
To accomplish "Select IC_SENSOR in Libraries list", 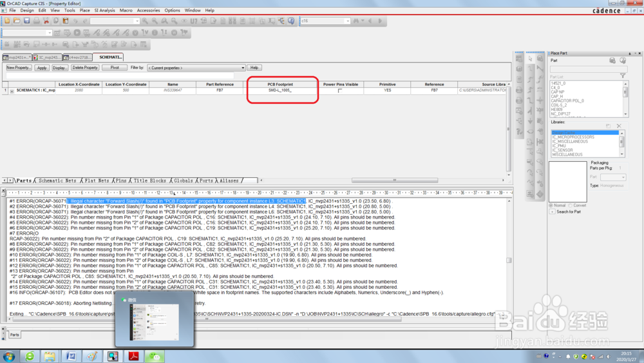I will tap(562, 150).
